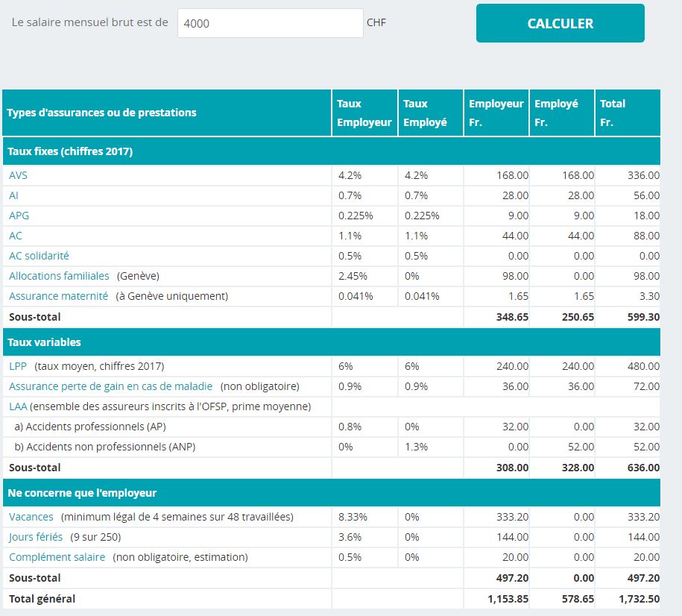Click the fixed-rates subtotal 599.30

click(643, 317)
